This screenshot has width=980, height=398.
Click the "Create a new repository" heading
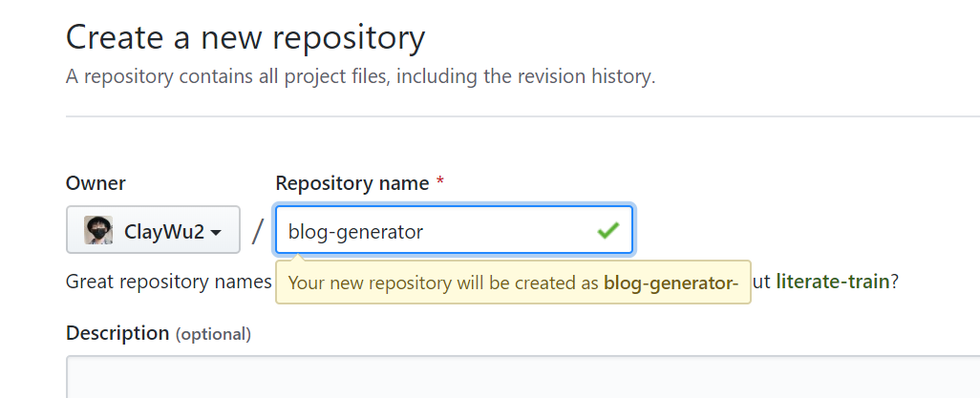pos(245,38)
